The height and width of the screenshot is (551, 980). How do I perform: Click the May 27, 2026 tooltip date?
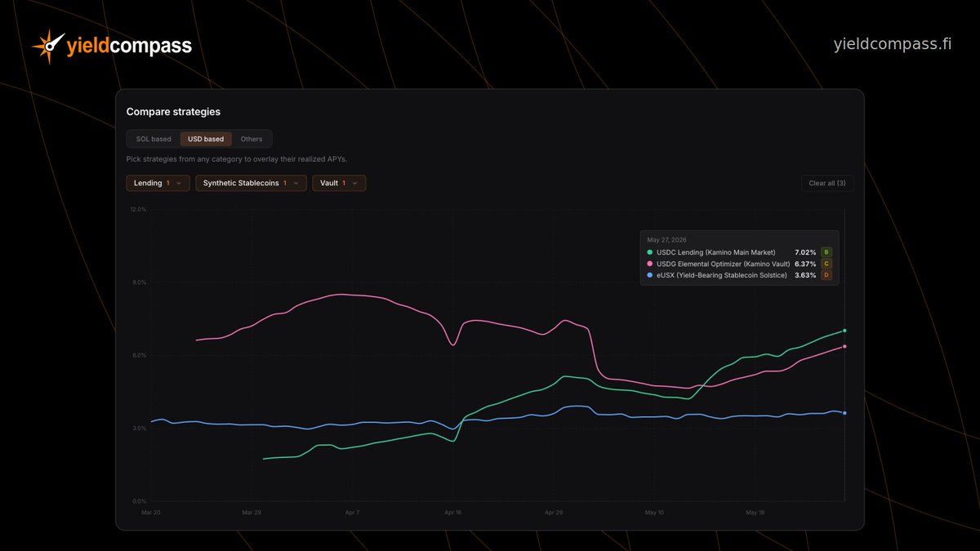pos(667,240)
